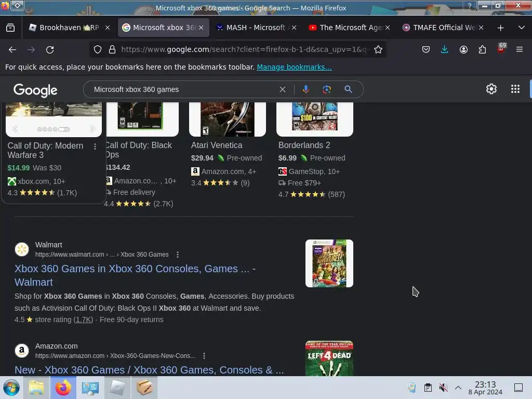Image resolution: width=532 pixels, height=399 pixels.
Task: Open the extension badge showing 69
Action: pos(501,48)
